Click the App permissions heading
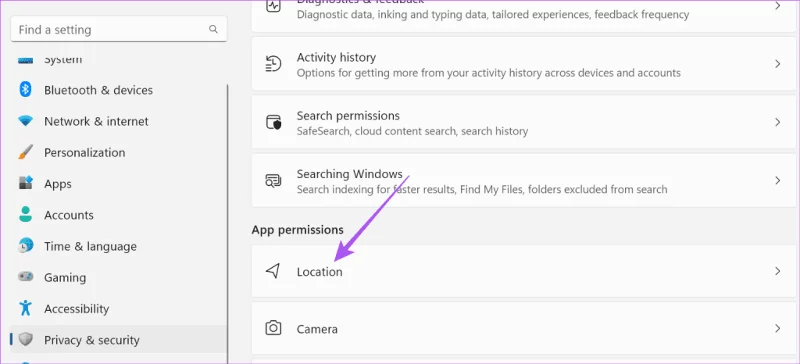The height and width of the screenshot is (364, 800). click(x=297, y=230)
